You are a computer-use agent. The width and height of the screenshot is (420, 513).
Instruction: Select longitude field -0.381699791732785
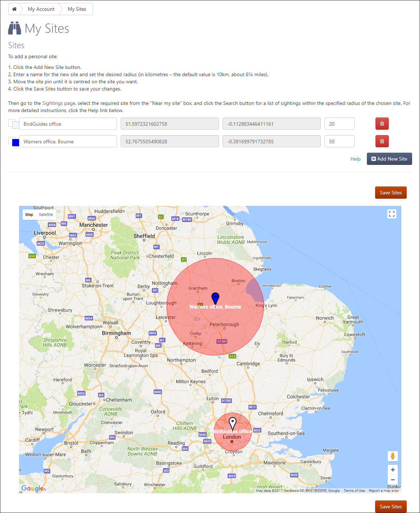click(x=271, y=141)
